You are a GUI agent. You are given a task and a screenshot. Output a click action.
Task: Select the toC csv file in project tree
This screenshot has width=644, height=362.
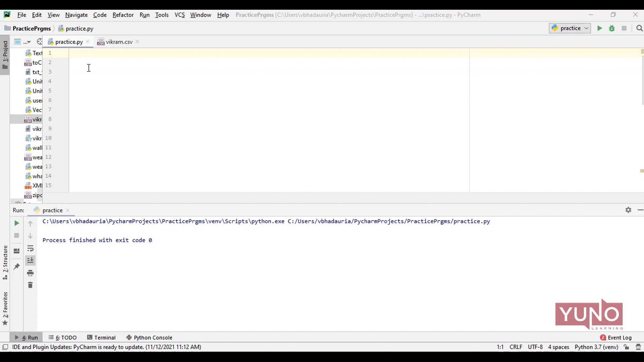pyautogui.click(x=33, y=63)
